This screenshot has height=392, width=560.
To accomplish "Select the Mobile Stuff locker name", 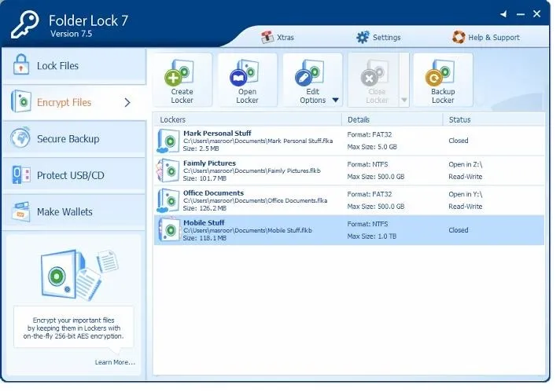I will click(204, 223).
